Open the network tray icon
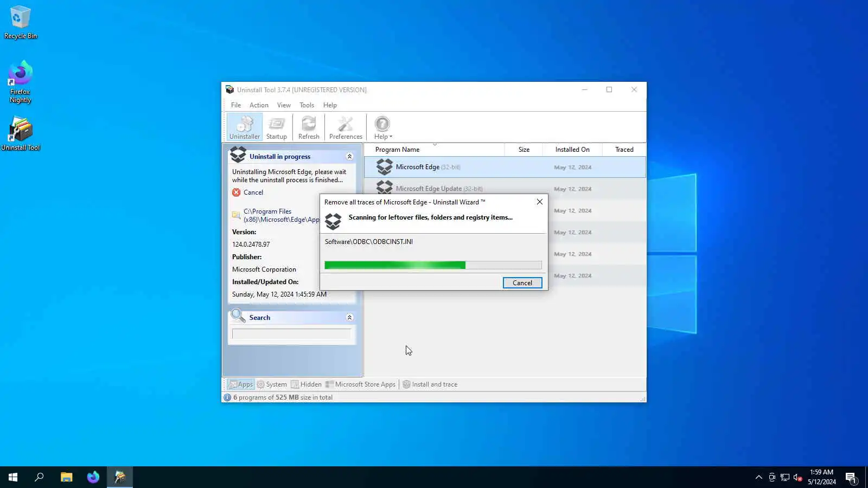The width and height of the screenshot is (868, 488). 785,477
